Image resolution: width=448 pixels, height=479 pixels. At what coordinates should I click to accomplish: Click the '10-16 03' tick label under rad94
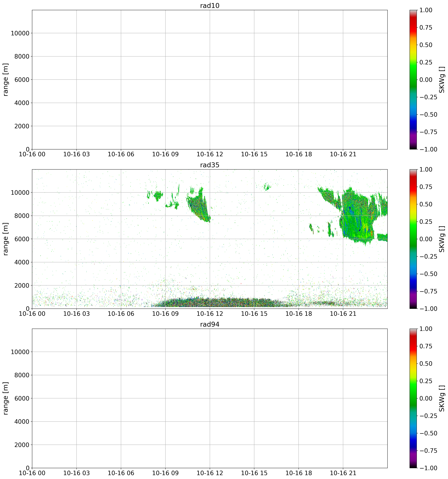pyautogui.click(x=76, y=473)
